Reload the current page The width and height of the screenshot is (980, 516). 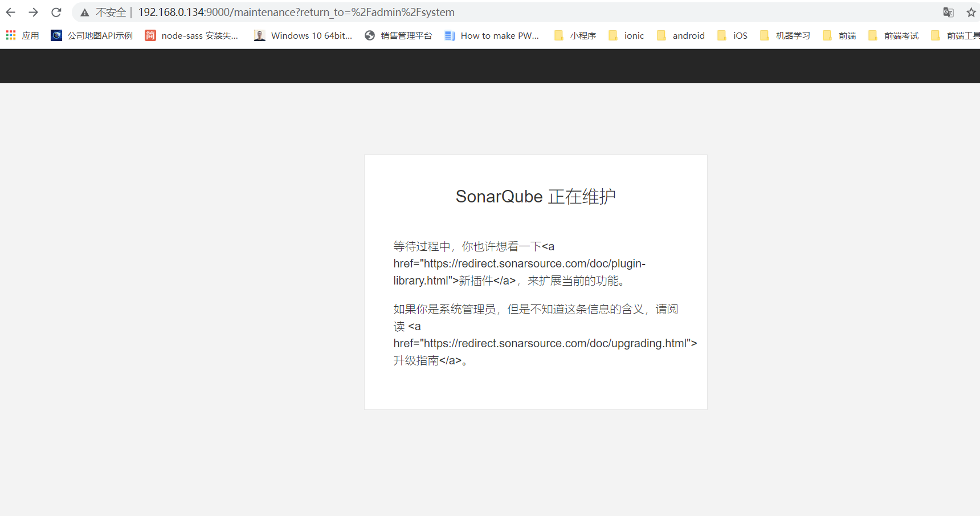(x=56, y=12)
